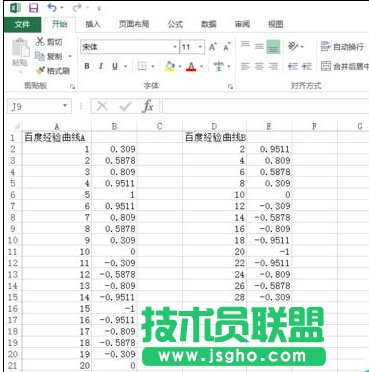Image resolution: width=369 pixels, height=372 pixels.
Task: Toggle Italic formatting button
Action: (x=101, y=66)
